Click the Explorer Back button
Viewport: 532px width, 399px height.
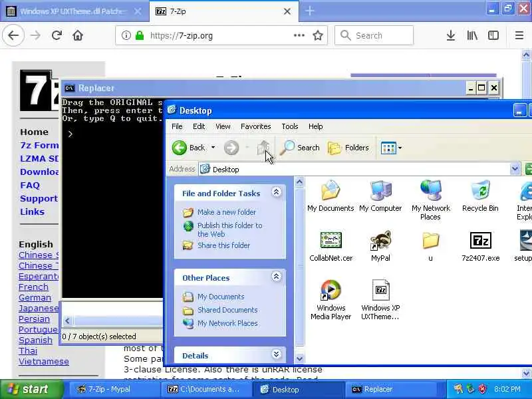point(189,148)
